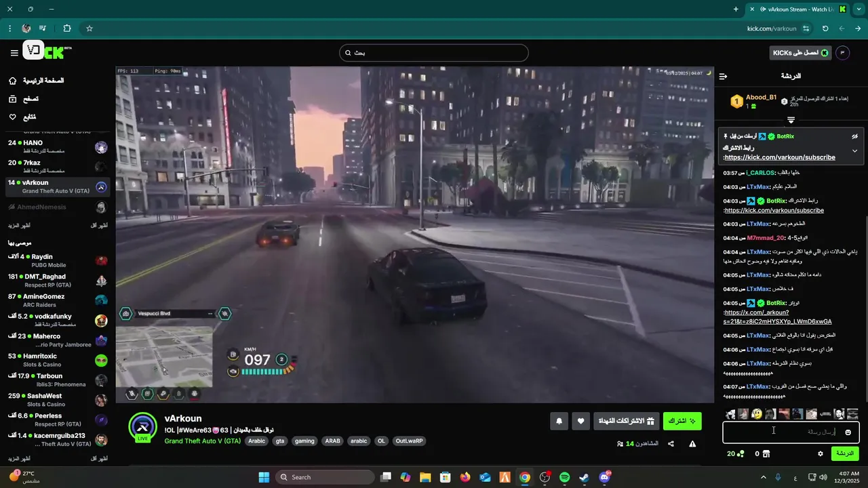Open Grand Theft Auto V (GTA) category link
This screenshot has width=868, height=488.
click(203, 441)
